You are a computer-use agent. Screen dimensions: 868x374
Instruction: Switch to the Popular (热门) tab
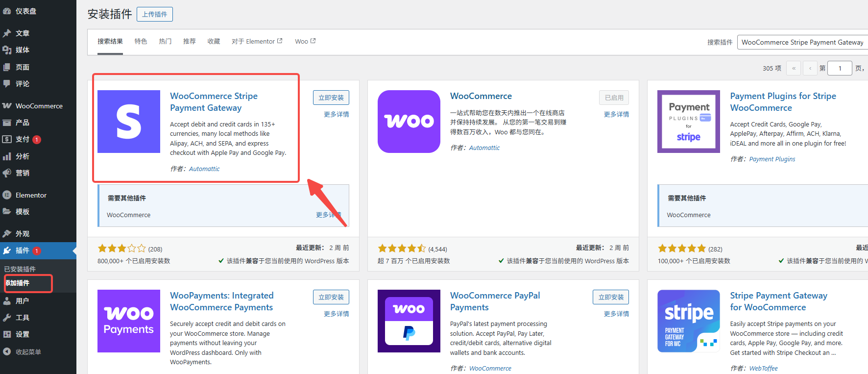(x=165, y=42)
